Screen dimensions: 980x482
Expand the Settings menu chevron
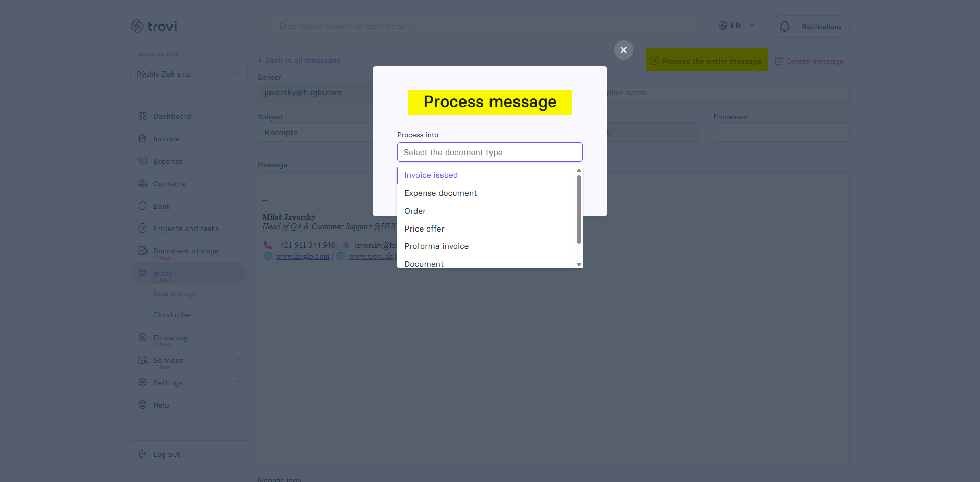pos(238,382)
